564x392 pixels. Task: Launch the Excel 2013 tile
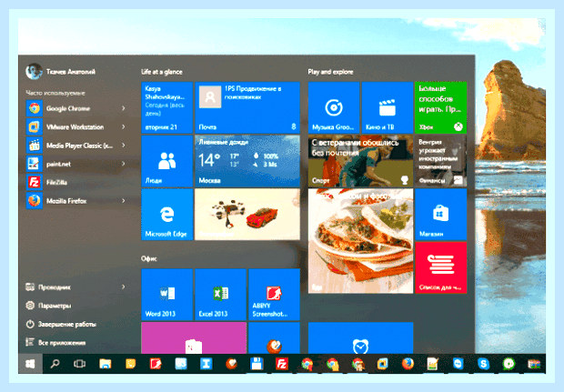click(220, 294)
